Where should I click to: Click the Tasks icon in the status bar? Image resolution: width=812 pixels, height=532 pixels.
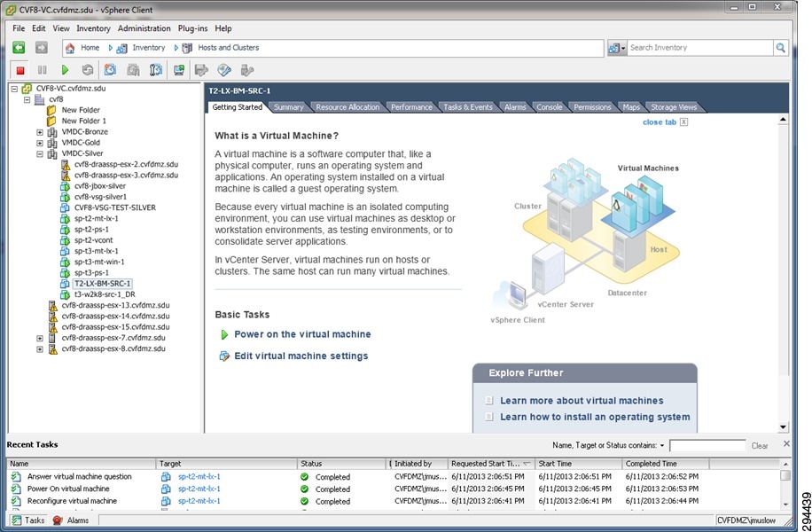[17, 520]
